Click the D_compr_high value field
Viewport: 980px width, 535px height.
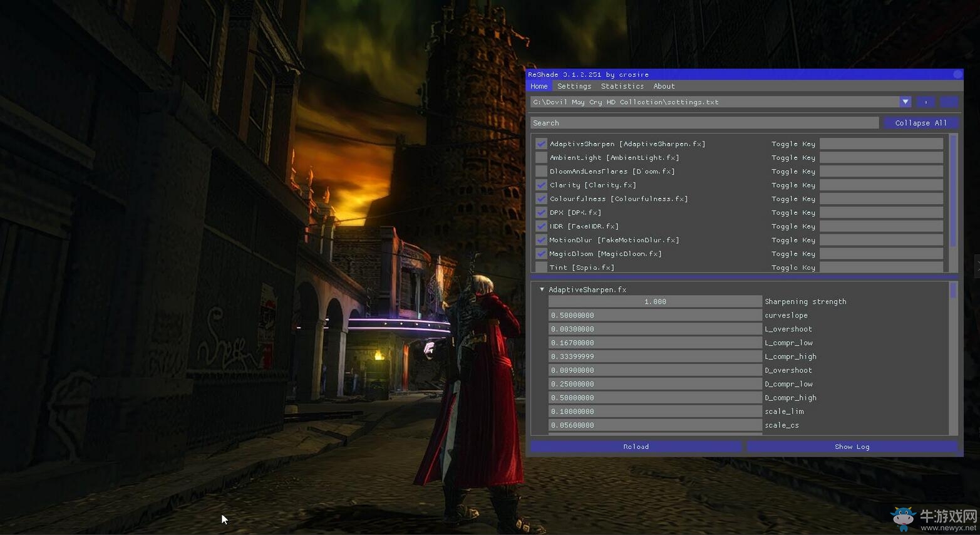pos(655,398)
